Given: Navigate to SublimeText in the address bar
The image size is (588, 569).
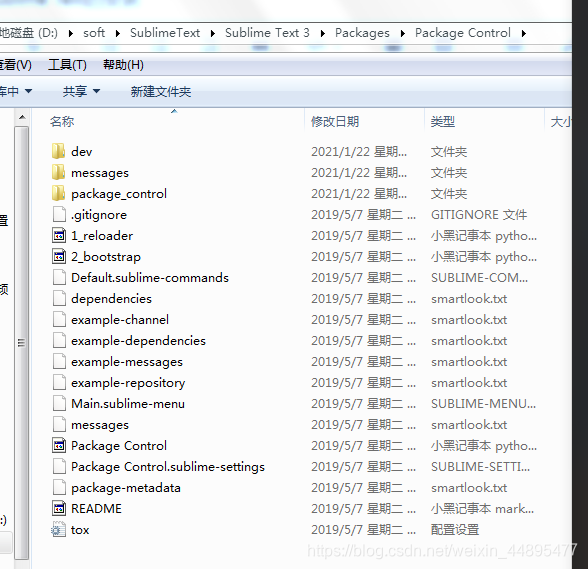Looking at the screenshot, I should (x=165, y=33).
